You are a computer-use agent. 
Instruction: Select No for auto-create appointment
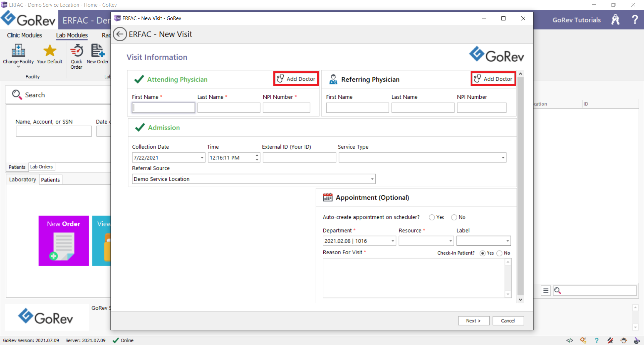(x=454, y=217)
